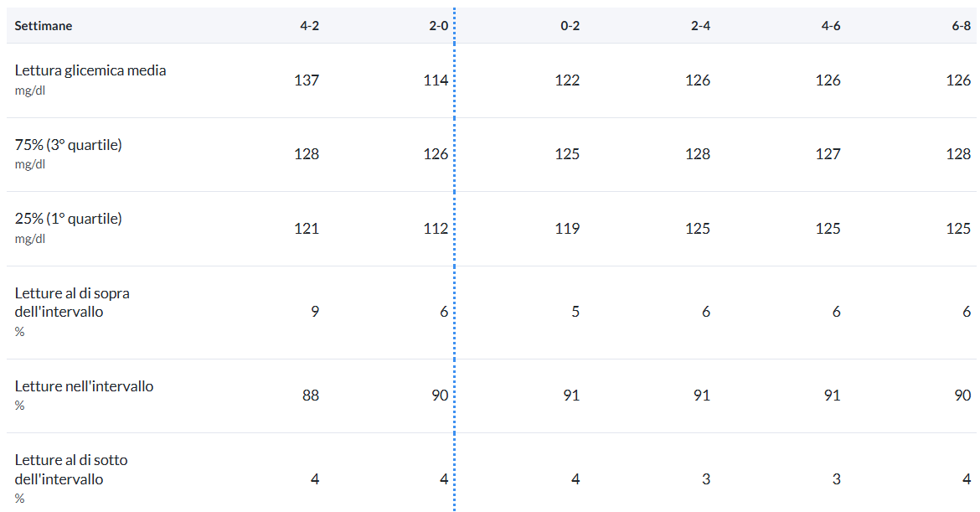Click the blue dotted divider line

[454, 260]
